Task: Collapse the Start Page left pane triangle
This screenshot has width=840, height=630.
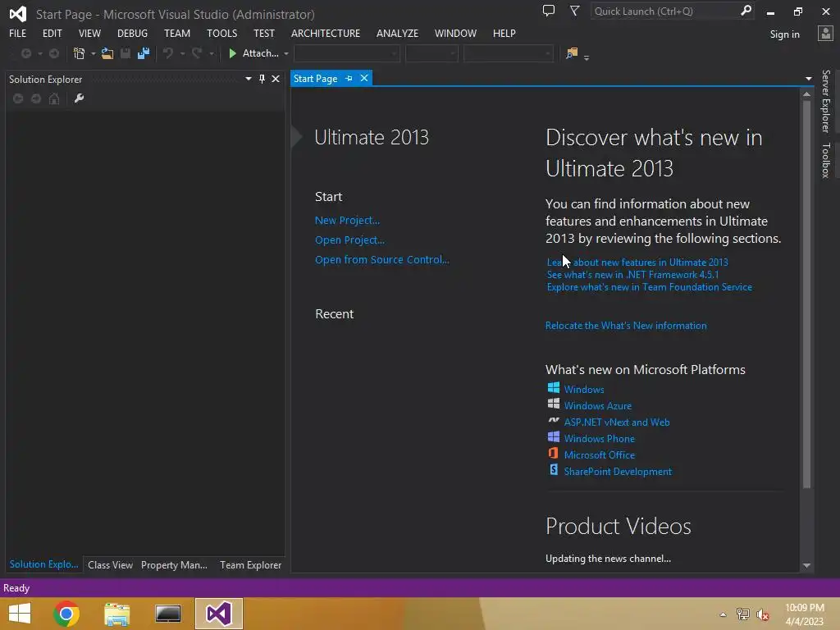Action: click(x=296, y=137)
